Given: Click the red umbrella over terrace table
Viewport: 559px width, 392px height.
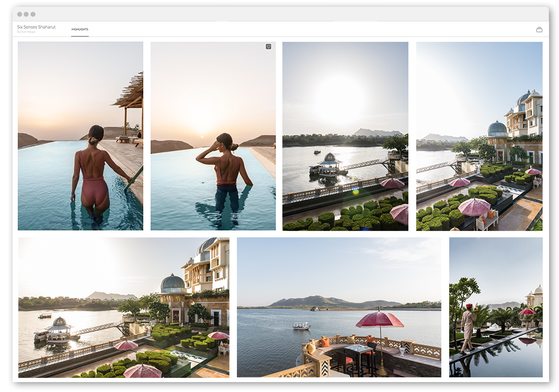Looking at the screenshot, I should pos(380,318).
